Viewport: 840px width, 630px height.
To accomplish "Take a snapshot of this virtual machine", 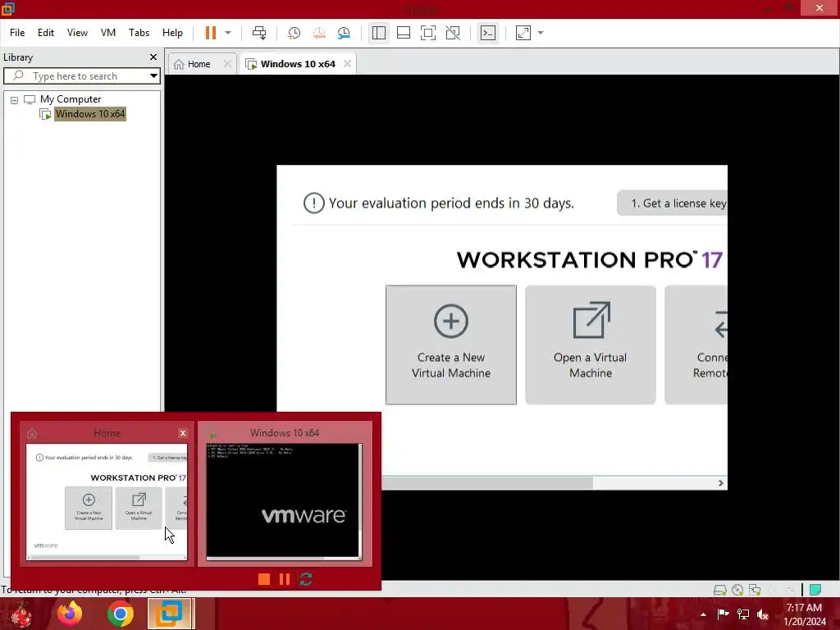I will pyautogui.click(x=294, y=33).
